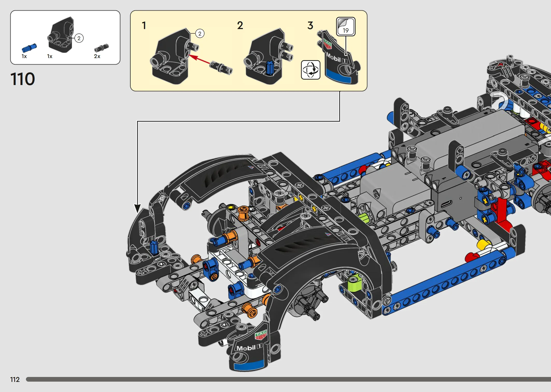The width and height of the screenshot is (551, 392).
Task: Click sub-step number 3
Action: pyautogui.click(x=310, y=25)
